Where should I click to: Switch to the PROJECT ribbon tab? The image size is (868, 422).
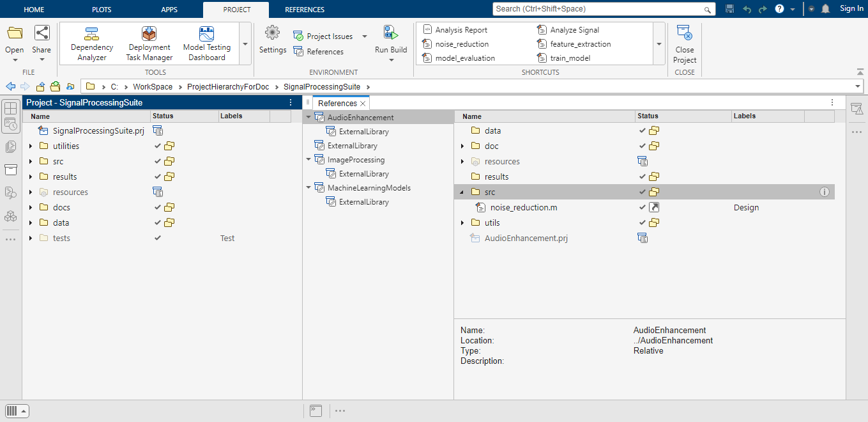(x=236, y=9)
